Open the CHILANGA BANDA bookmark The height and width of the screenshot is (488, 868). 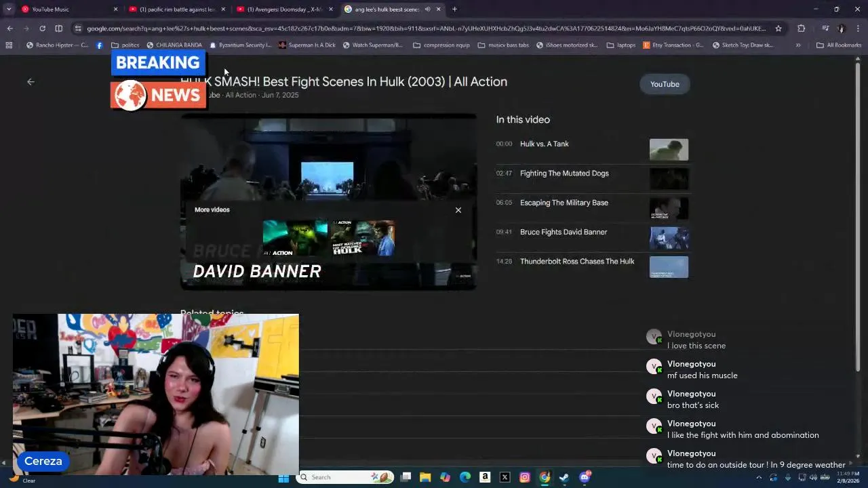click(x=174, y=45)
